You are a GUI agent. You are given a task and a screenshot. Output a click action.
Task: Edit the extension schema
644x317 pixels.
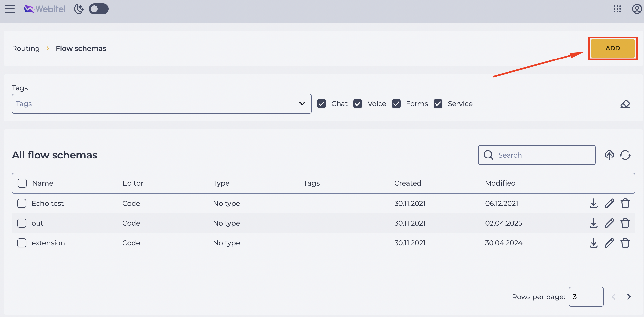pyautogui.click(x=609, y=243)
